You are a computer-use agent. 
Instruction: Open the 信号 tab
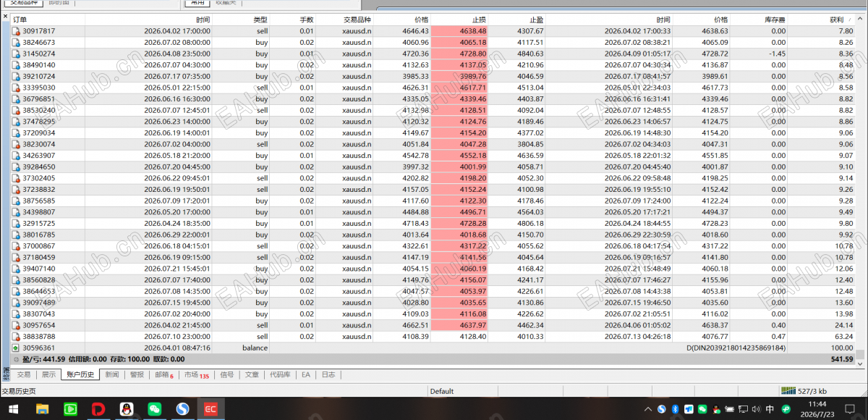(227, 375)
